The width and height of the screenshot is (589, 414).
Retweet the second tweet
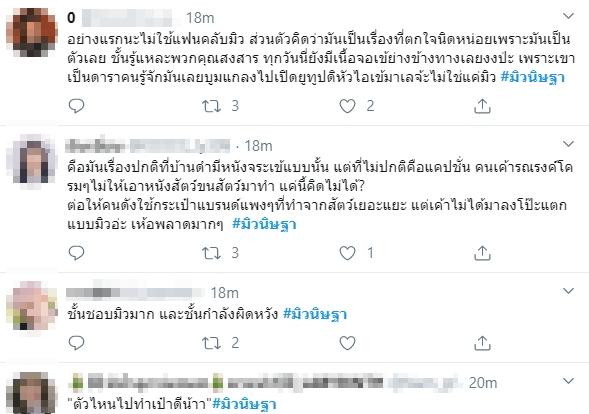(211, 253)
